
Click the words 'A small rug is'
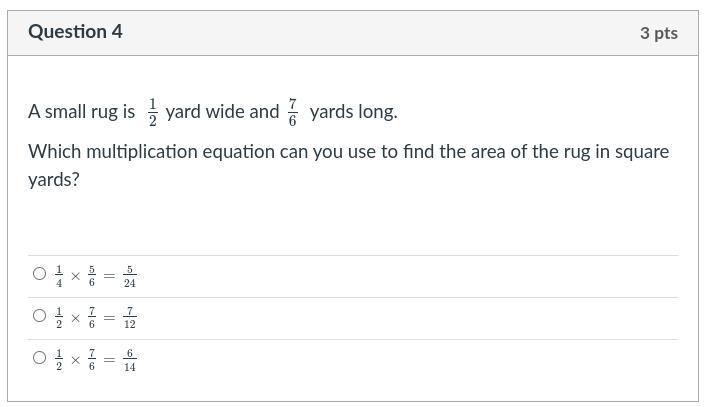(x=81, y=111)
